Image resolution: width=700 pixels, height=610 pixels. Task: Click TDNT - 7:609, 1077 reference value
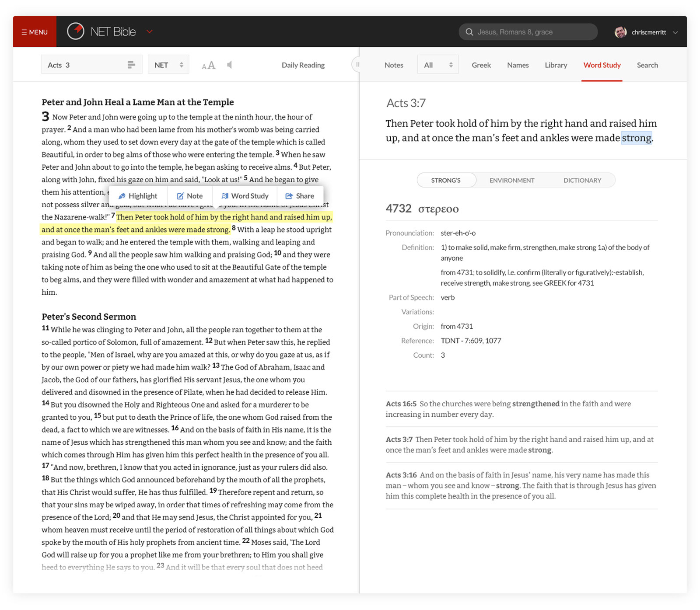point(471,341)
